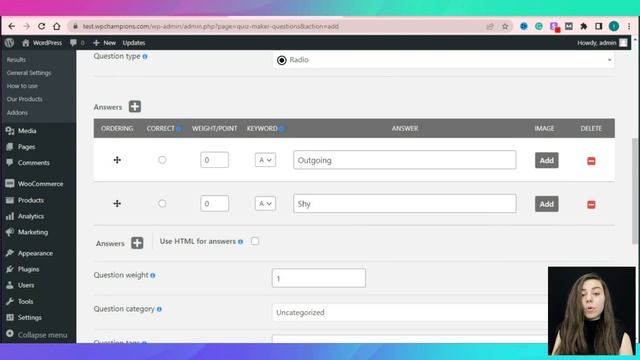
Task: Click the info icon next to Question weight
Action: pos(153,276)
